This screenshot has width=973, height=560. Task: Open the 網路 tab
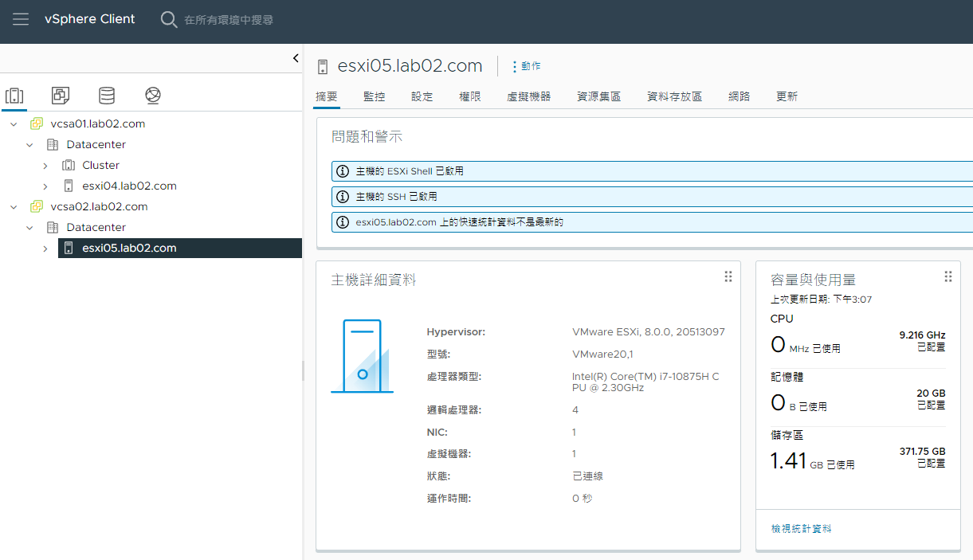pos(740,96)
